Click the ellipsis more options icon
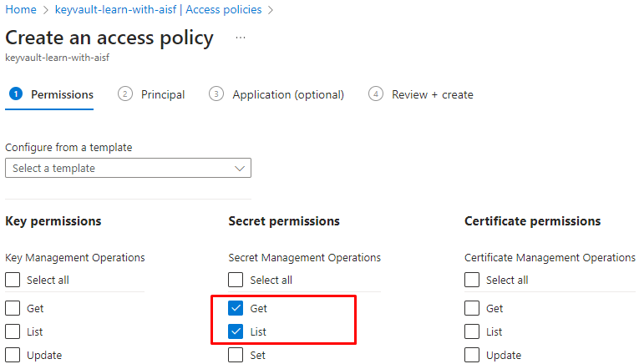Image resolution: width=639 pixels, height=364 pixels. [x=241, y=38]
